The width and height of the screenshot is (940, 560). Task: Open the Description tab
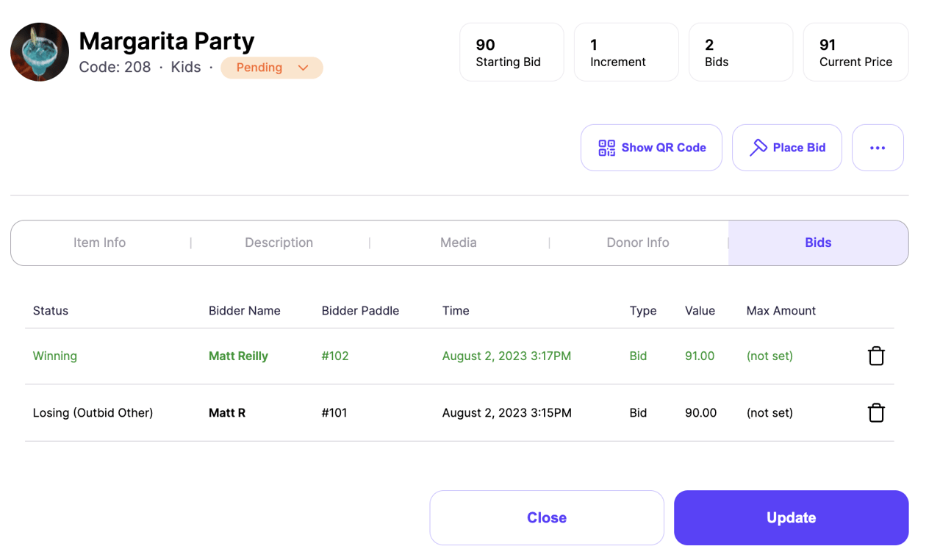point(279,242)
